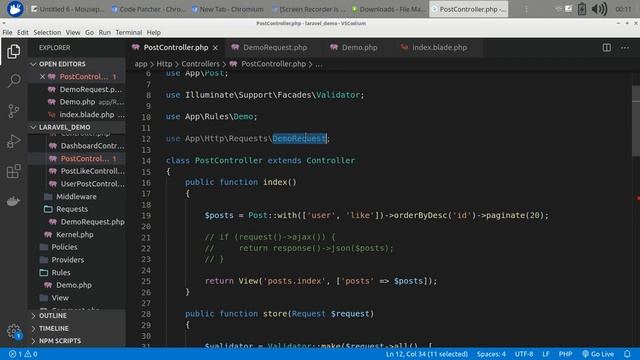Collapse the Requests folder
This screenshot has height=360, width=640.
click(77, 209)
